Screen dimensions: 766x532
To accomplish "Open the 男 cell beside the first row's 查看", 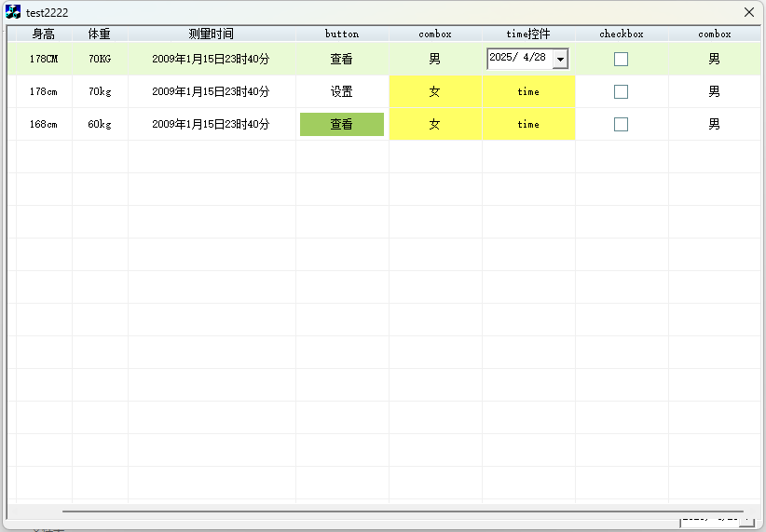I will (434, 59).
